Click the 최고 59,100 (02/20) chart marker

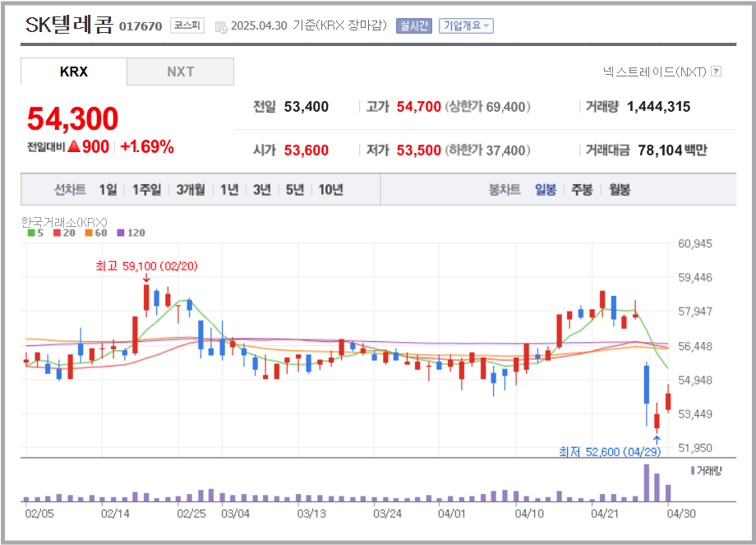146,266
